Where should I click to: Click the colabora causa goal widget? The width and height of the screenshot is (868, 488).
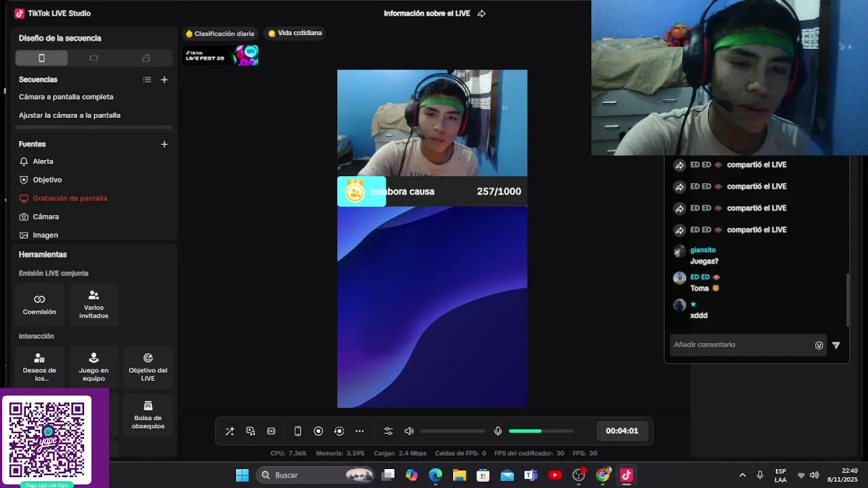(432, 192)
